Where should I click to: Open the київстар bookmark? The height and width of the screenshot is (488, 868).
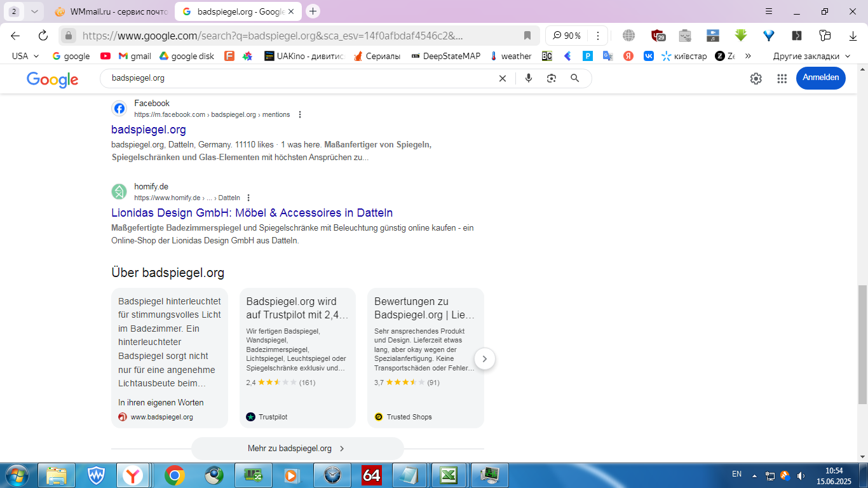[684, 56]
